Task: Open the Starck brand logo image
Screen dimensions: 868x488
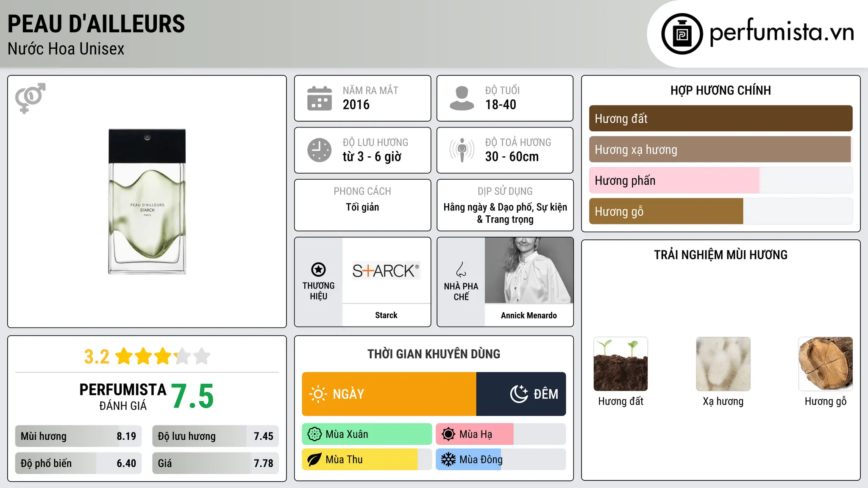Action: pyautogui.click(x=386, y=270)
